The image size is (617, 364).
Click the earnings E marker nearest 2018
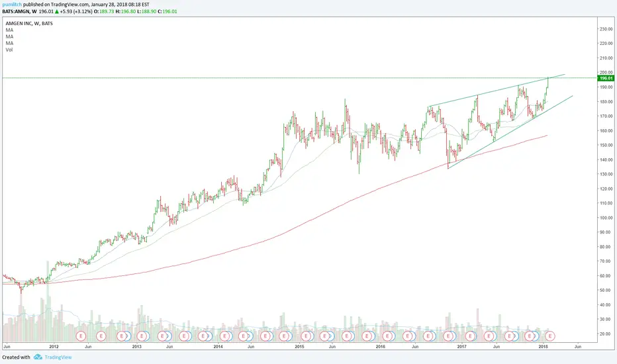tap(550, 336)
